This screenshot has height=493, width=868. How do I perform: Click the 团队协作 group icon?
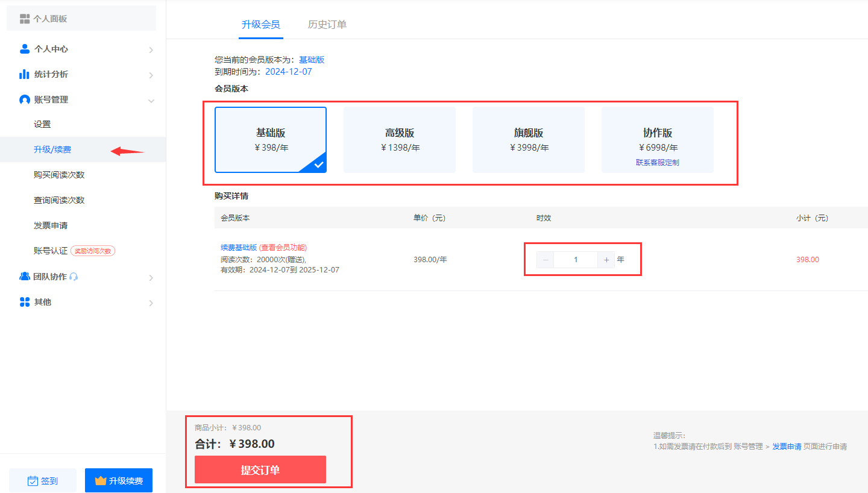(25, 277)
